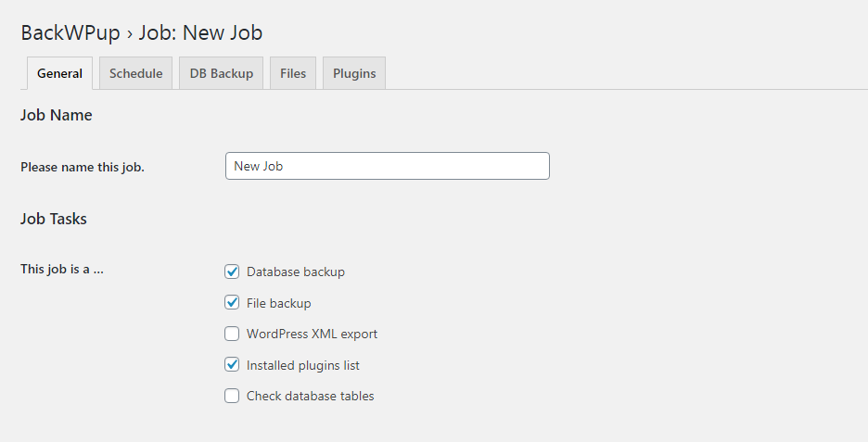The width and height of the screenshot is (868, 442).
Task: Enable the WordPress XML export checkbox
Action: coord(232,334)
